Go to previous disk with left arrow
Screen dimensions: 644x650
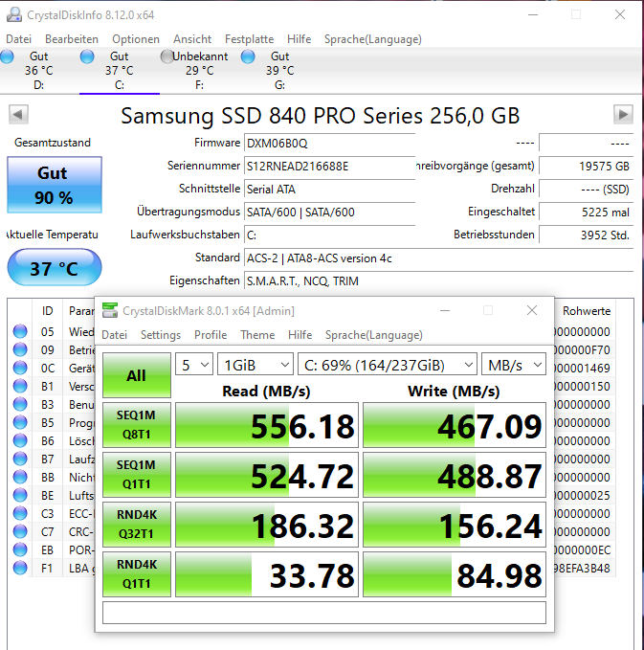[18, 114]
